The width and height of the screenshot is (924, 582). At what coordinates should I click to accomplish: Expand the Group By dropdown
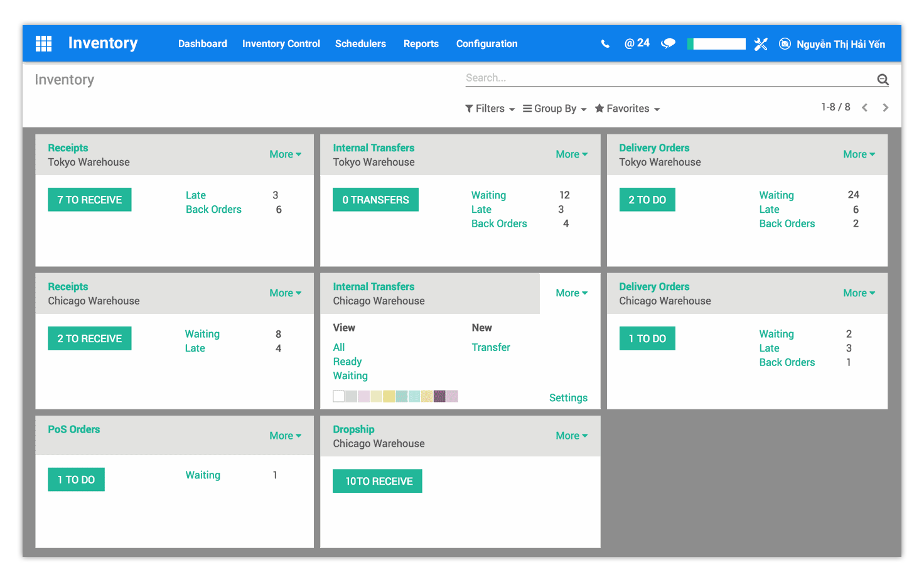point(554,108)
